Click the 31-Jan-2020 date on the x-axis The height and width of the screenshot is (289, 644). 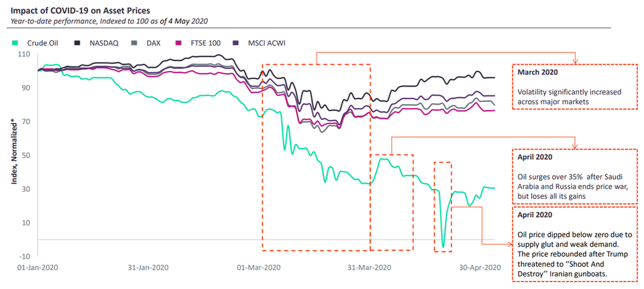click(148, 267)
